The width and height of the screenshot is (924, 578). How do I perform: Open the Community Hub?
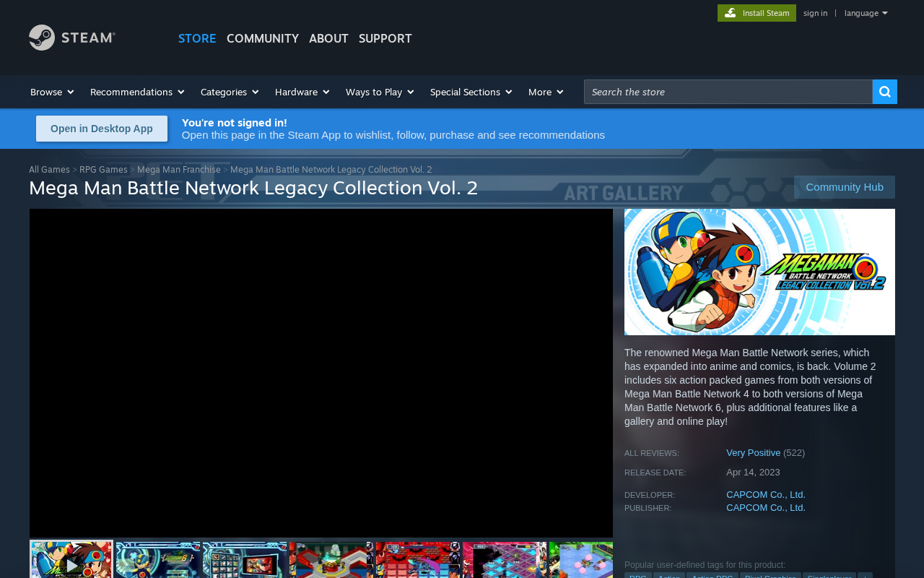845,187
